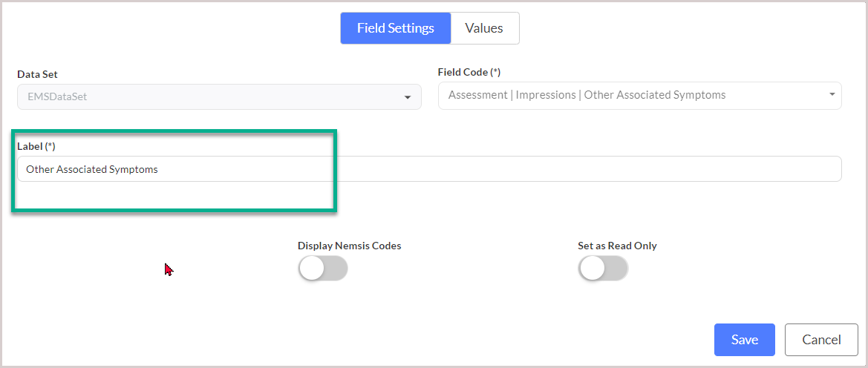This screenshot has width=868, height=368.
Task: Select the EMSDataSet combo box
Action: click(219, 97)
